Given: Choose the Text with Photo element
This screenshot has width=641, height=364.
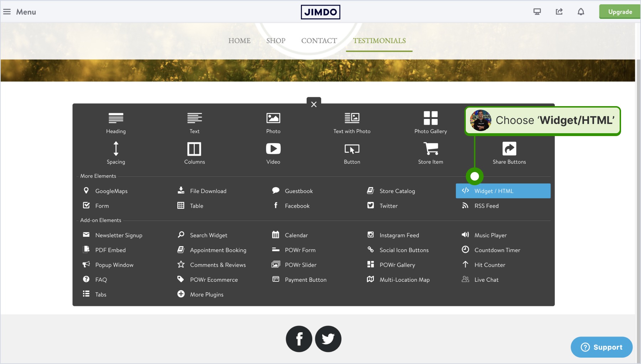Looking at the screenshot, I should coord(352,123).
